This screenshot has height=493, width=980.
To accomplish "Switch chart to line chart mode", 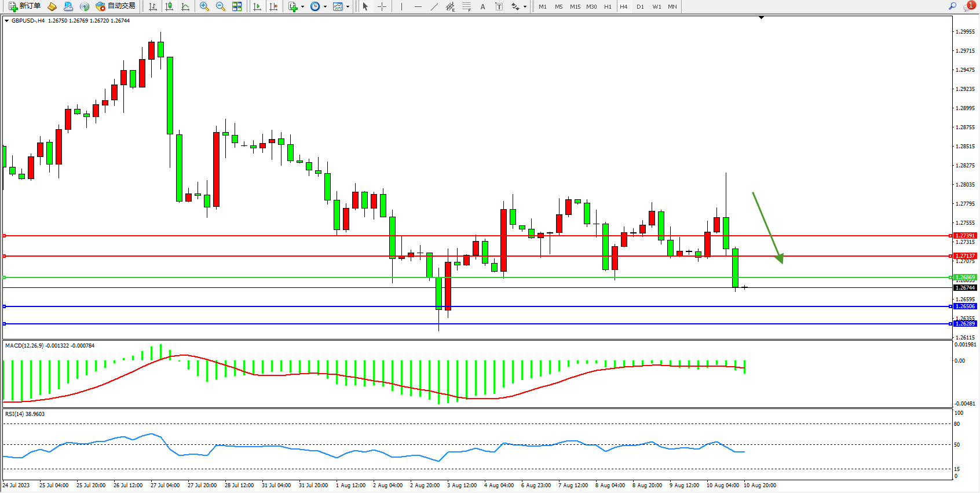I will click(185, 6).
